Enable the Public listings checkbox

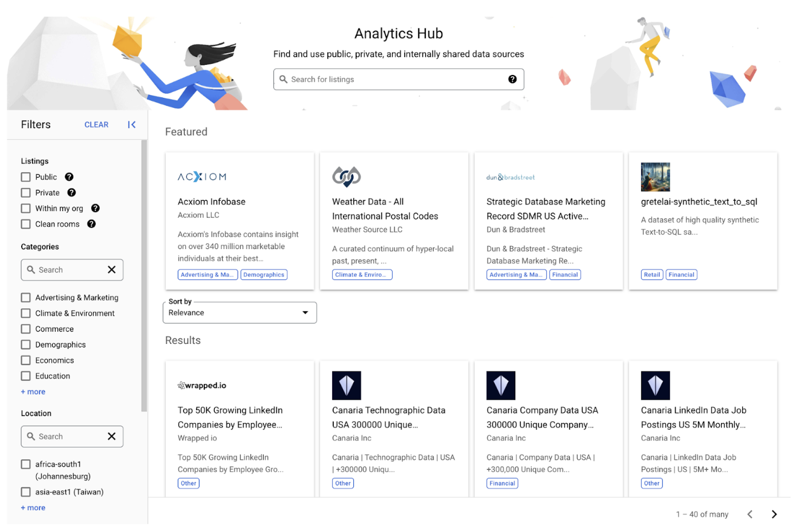[x=25, y=177]
